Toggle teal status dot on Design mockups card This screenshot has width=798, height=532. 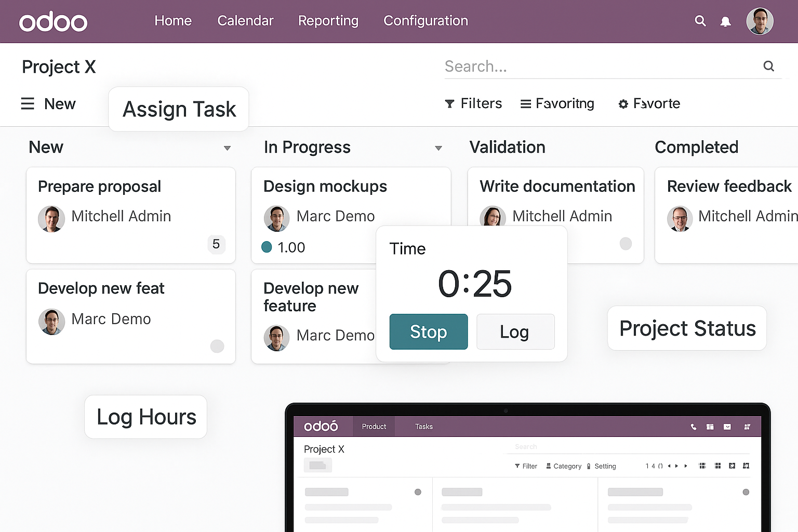coord(267,247)
